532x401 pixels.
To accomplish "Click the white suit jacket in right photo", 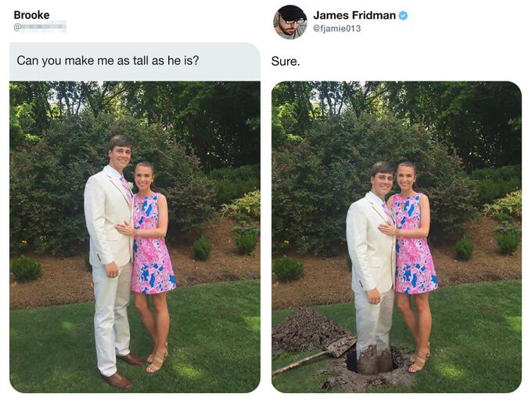I will pos(371,243).
